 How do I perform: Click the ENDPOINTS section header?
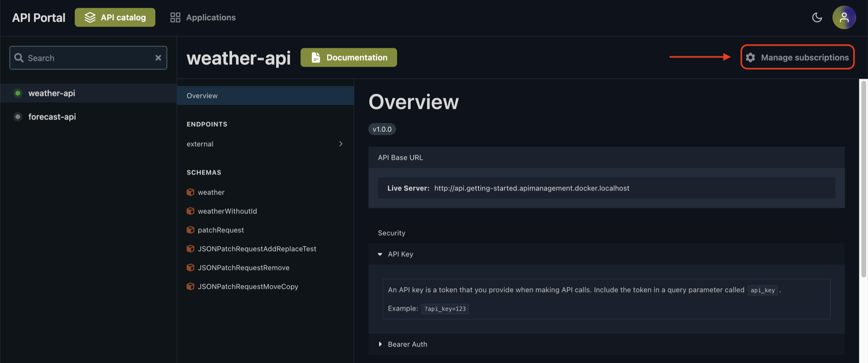[207, 124]
